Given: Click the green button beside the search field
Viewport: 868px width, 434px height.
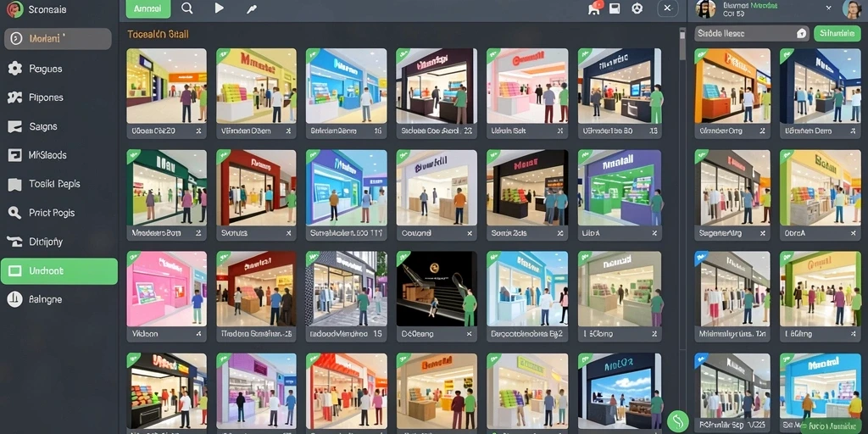Looking at the screenshot, I should 837,33.
